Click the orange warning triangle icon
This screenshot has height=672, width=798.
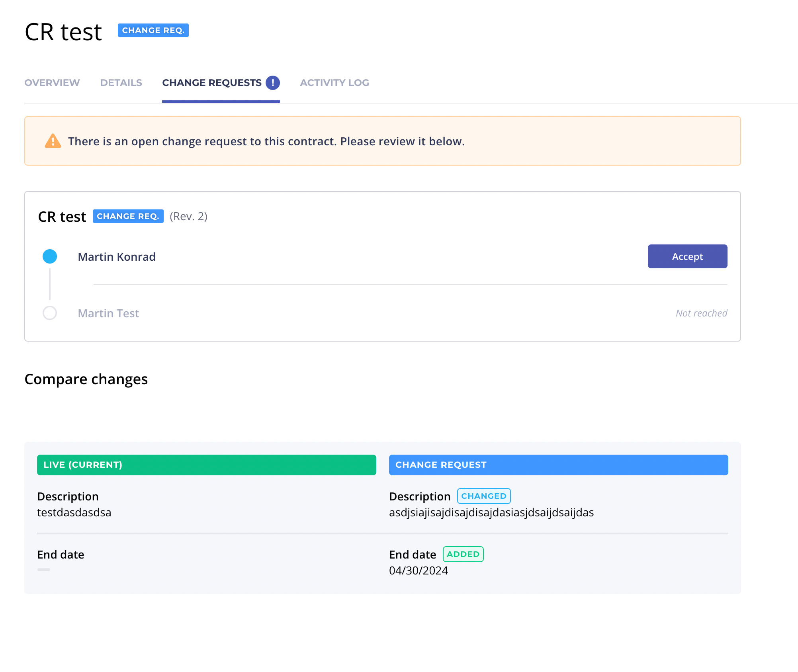point(53,141)
